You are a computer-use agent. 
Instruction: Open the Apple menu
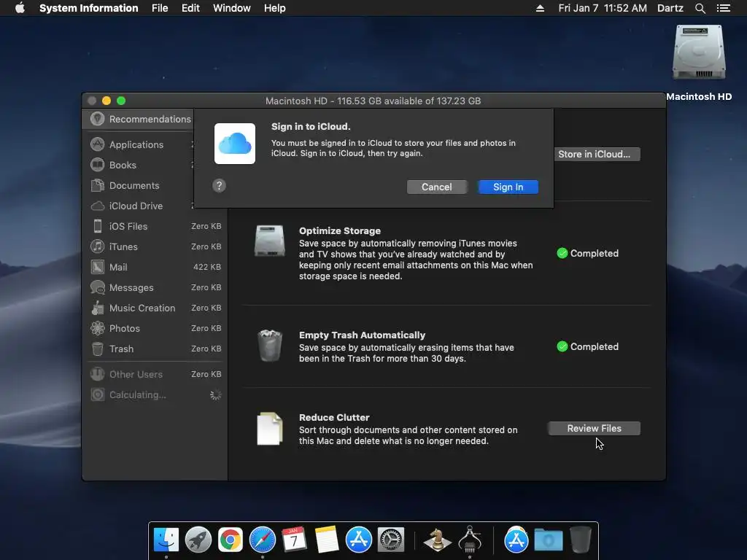pos(20,8)
